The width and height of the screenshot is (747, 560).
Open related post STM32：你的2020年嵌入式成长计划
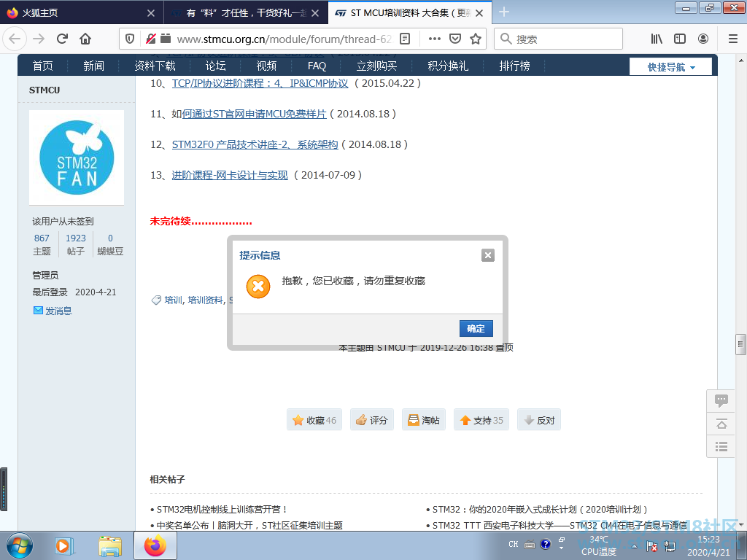(x=540, y=510)
